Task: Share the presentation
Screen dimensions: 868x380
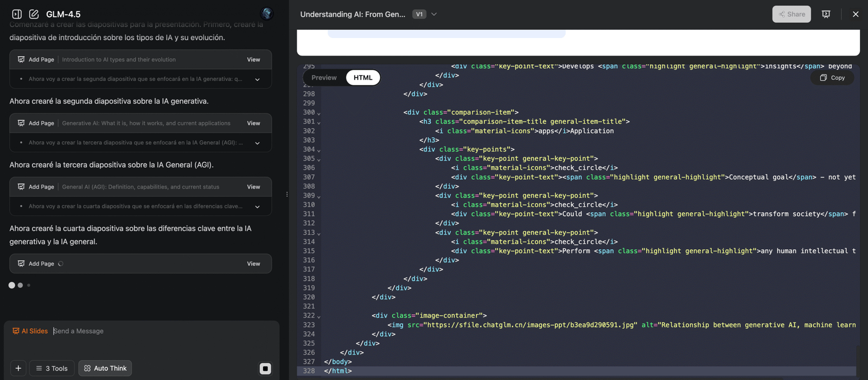Action: point(792,14)
